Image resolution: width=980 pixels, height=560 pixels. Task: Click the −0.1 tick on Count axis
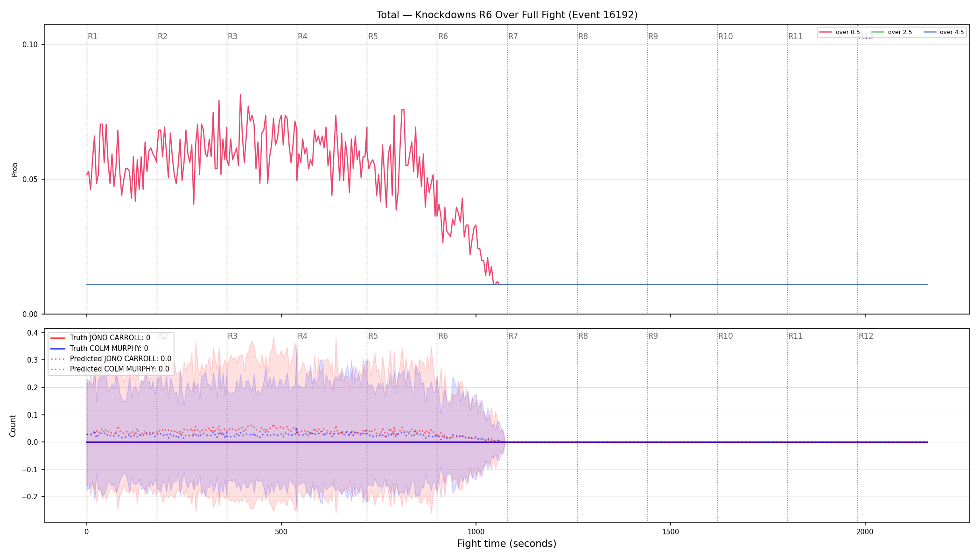[x=30, y=470]
